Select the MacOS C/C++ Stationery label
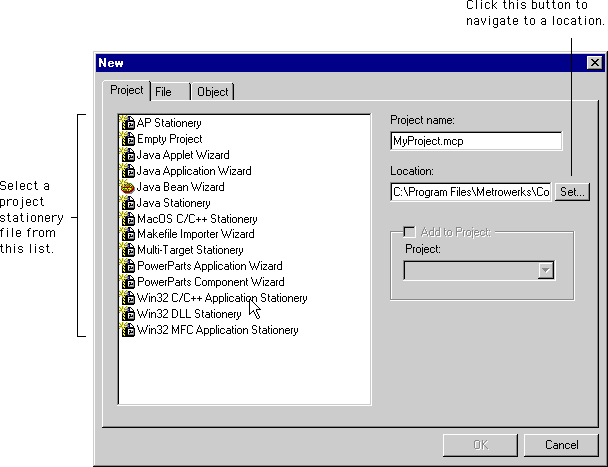Image resolution: width=608 pixels, height=467 pixels. coord(197,219)
